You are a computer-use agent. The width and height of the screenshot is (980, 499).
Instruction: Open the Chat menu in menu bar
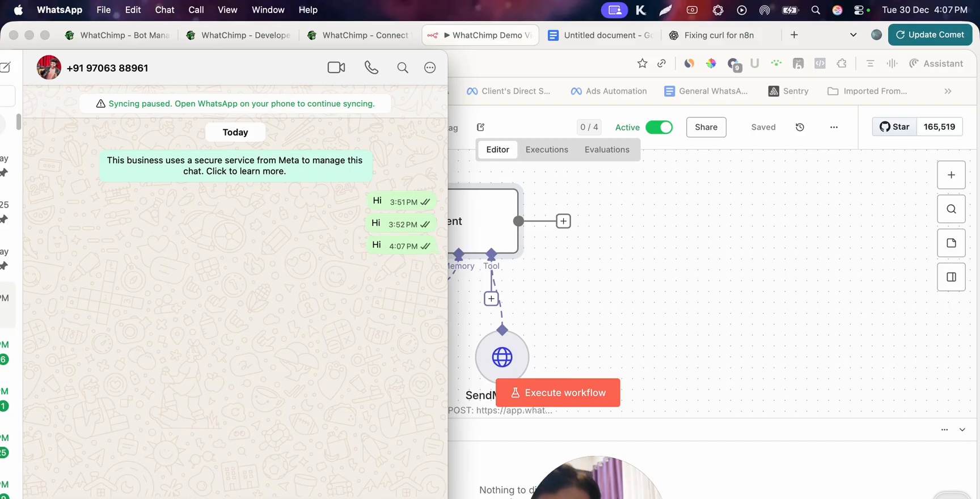(164, 10)
